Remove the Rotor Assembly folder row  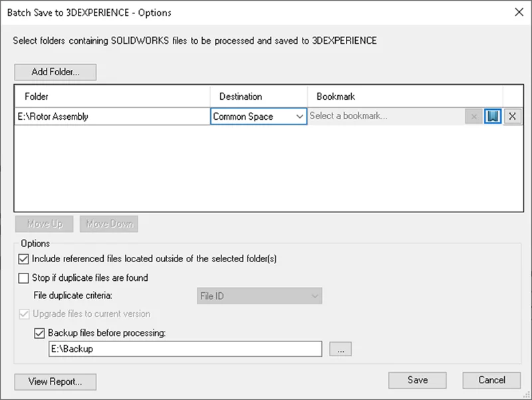(512, 116)
